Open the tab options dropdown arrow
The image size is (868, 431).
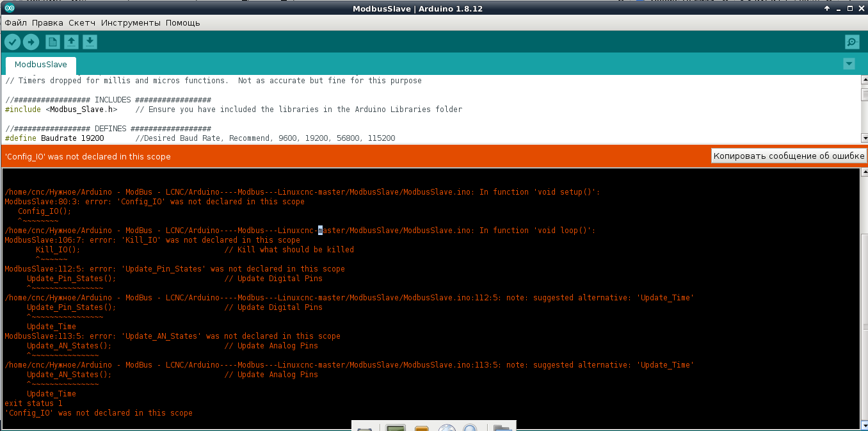click(x=849, y=63)
